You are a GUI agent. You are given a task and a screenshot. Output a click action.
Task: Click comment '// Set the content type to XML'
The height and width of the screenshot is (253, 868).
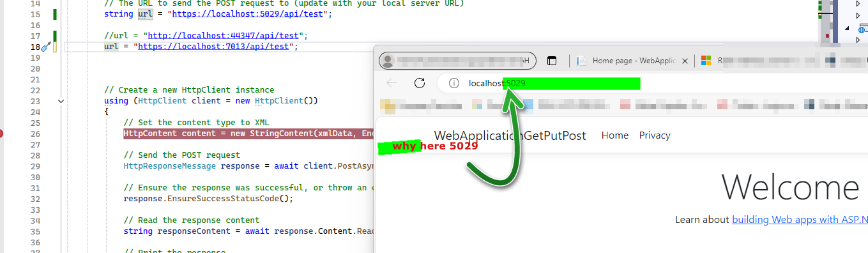point(196,123)
